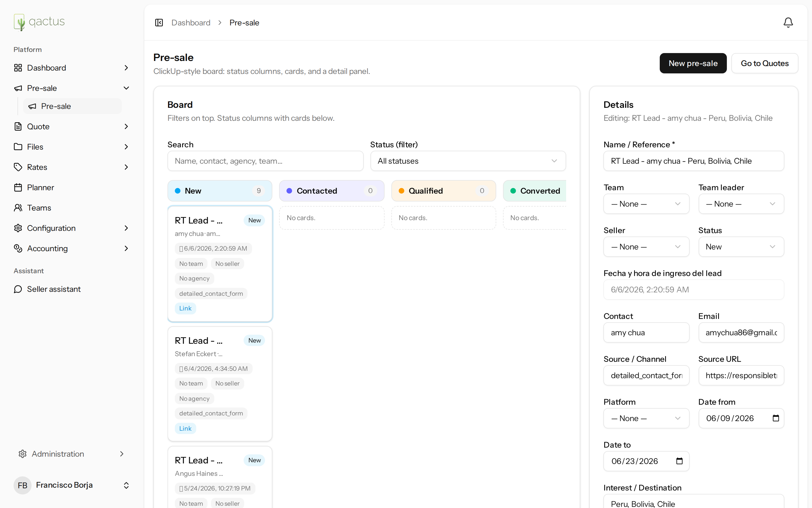The image size is (812, 508).
Task: Expand the Accounting menu chevron
Action: 126,248
